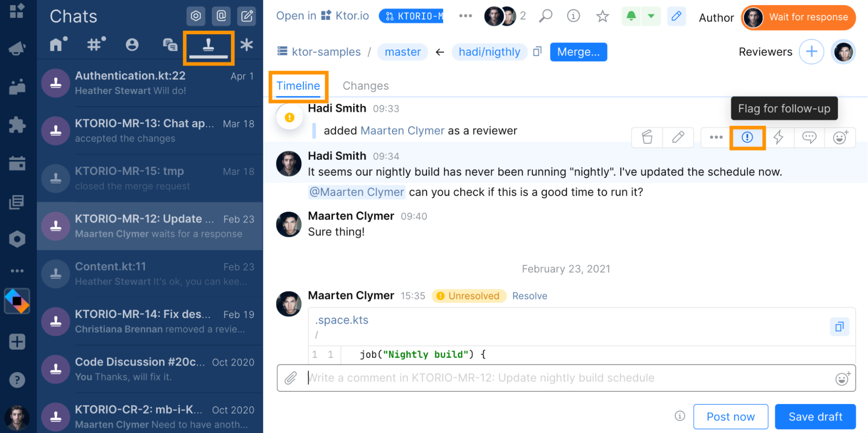Open chat settings hexagon icon near Chats
This screenshot has height=433, width=868.
[x=196, y=16]
